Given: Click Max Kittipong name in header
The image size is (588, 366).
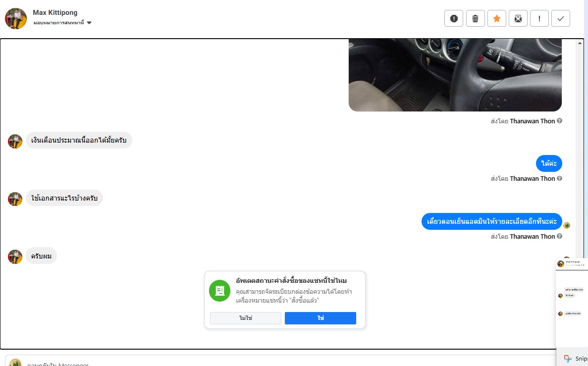Looking at the screenshot, I should tap(55, 12).
